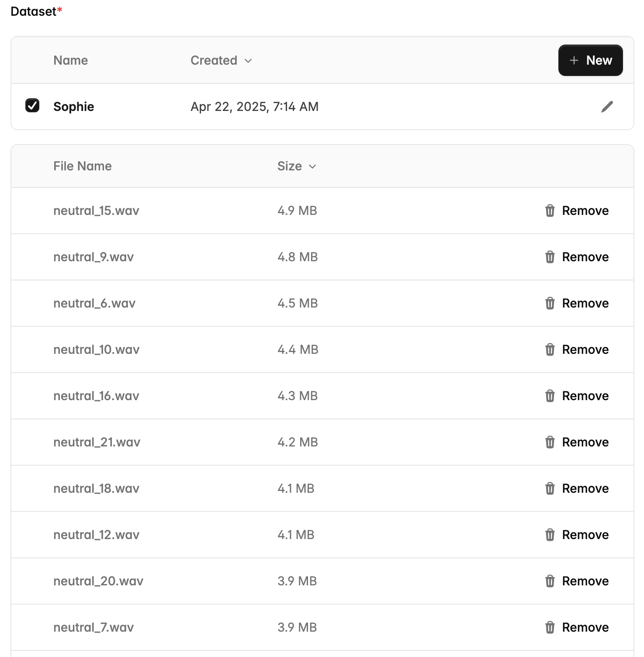Click the plus icon in New button

tap(574, 60)
